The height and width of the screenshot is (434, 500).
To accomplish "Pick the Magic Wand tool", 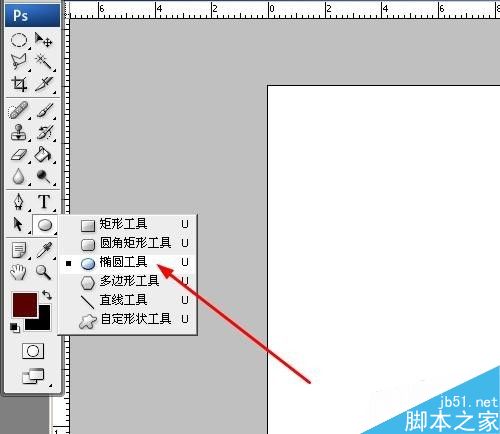I will pyautogui.click(x=44, y=62).
